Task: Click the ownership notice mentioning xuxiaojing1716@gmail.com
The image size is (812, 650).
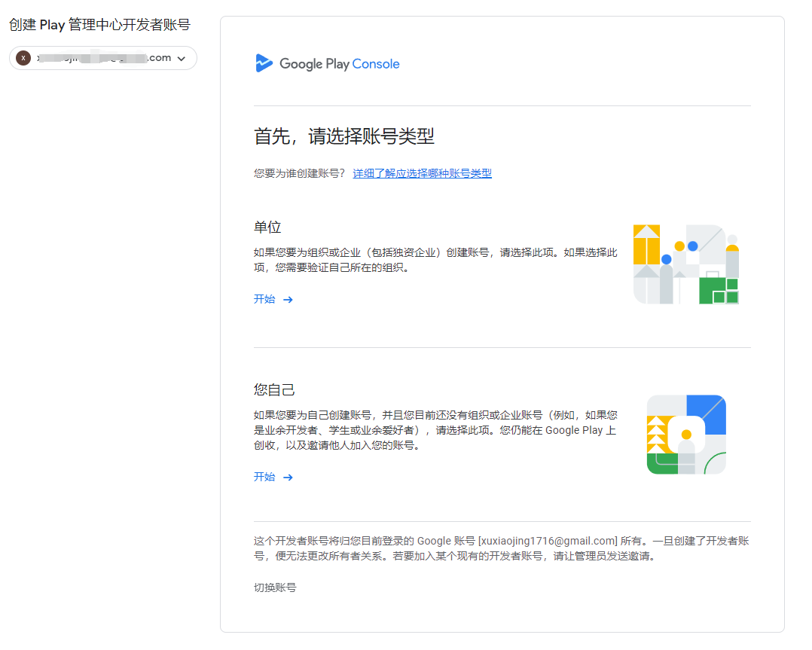Action: [502, 548]
